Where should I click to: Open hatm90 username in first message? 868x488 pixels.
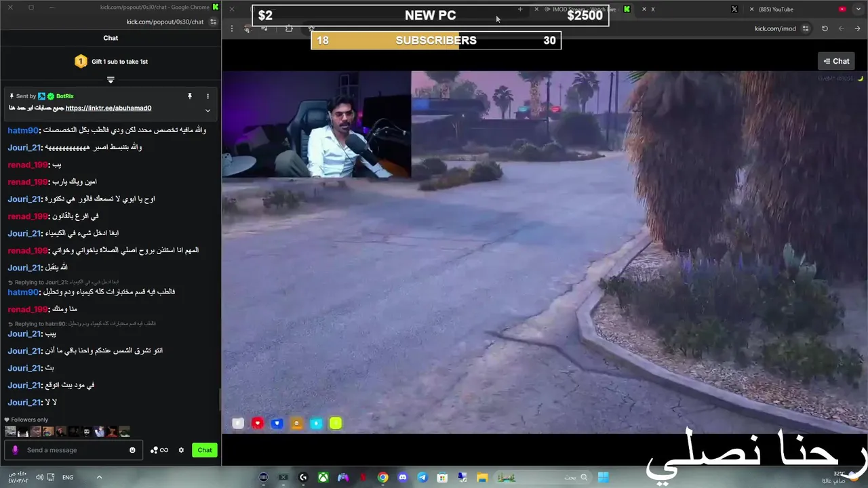23,130
